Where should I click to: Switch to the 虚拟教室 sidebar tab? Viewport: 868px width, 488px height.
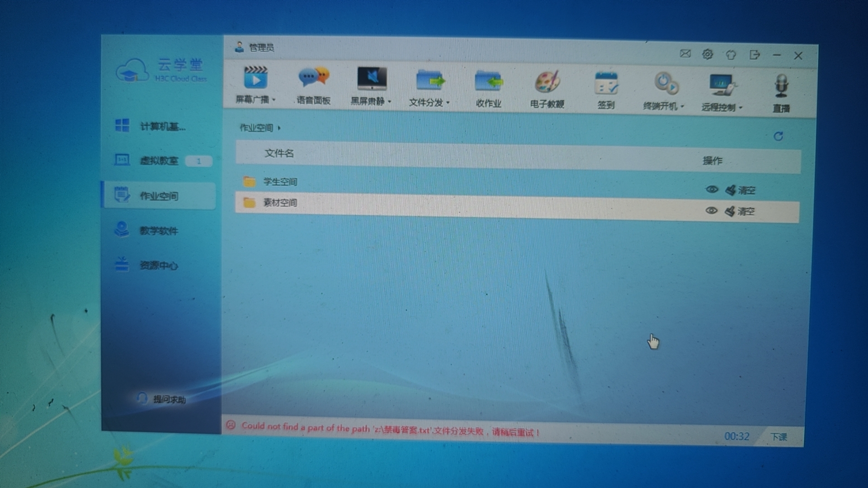[158, 161]
